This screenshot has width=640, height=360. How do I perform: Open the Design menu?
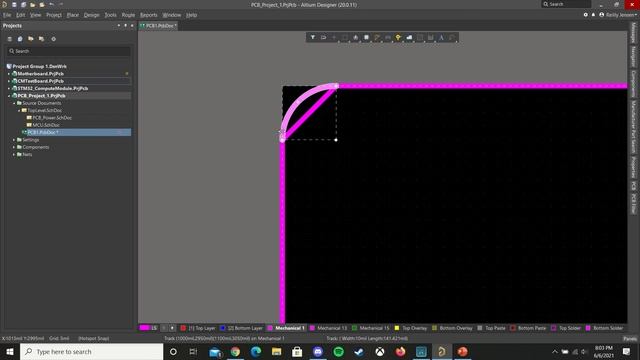[x=91, y=15]
